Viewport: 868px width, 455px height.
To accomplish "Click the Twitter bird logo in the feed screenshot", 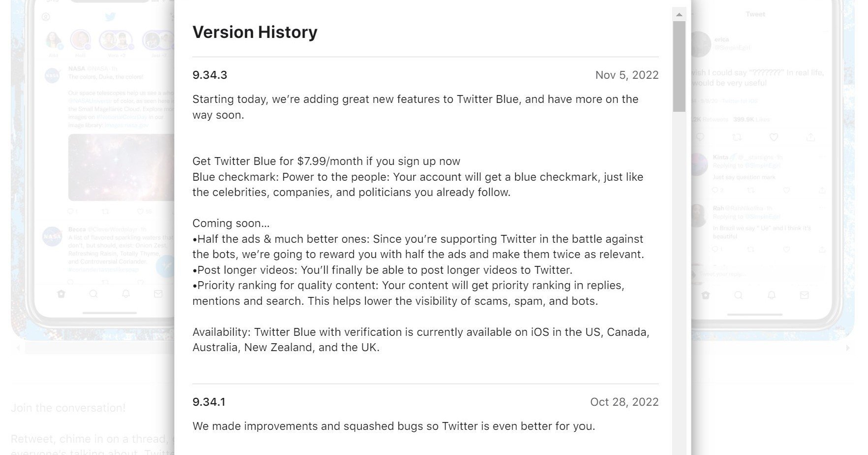I will (110, 17).
